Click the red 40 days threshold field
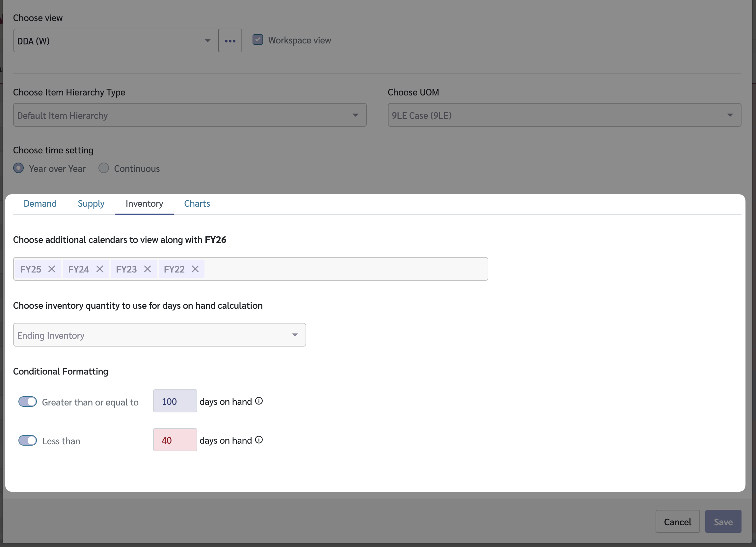 [x=175, y=440]
